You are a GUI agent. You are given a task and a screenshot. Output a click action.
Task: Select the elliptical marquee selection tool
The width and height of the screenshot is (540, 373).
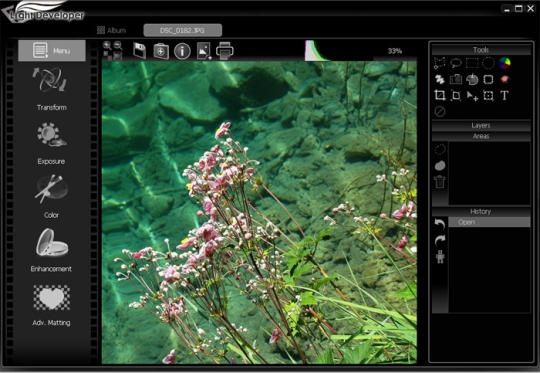(x=488, y=63)
